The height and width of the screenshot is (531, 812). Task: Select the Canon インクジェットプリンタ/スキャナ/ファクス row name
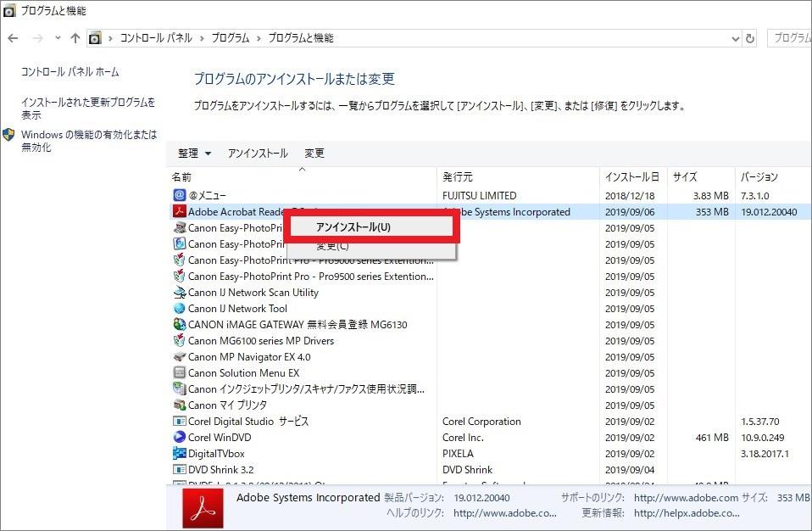coord(306,389)
